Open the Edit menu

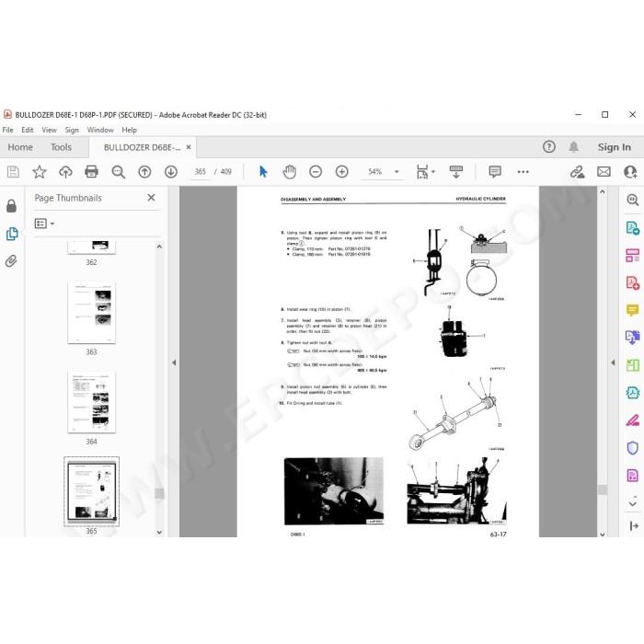(28, 130)
